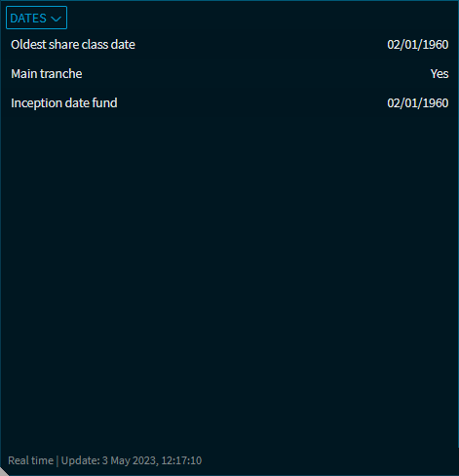Select the Main tranche label
The width and height of the screenshot is (459, 476).
click(47, 74)
